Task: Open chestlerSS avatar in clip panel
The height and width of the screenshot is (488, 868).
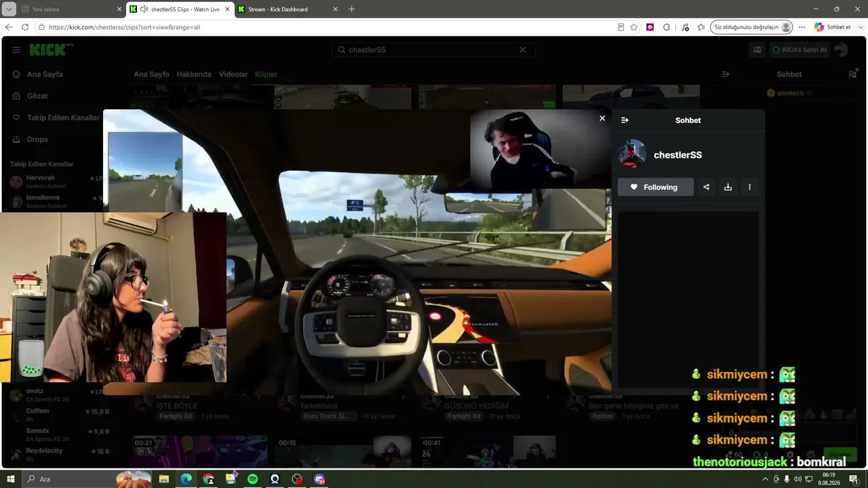Action: [x=633, y=155]
